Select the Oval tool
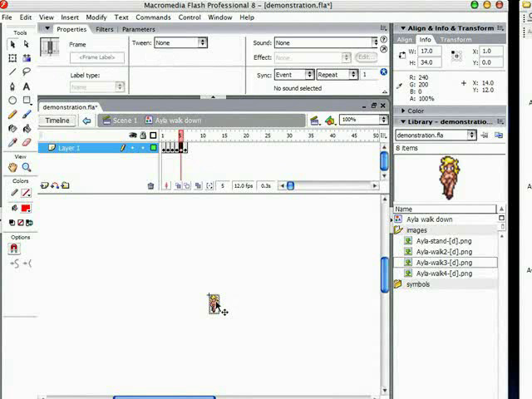 point(13,101)
